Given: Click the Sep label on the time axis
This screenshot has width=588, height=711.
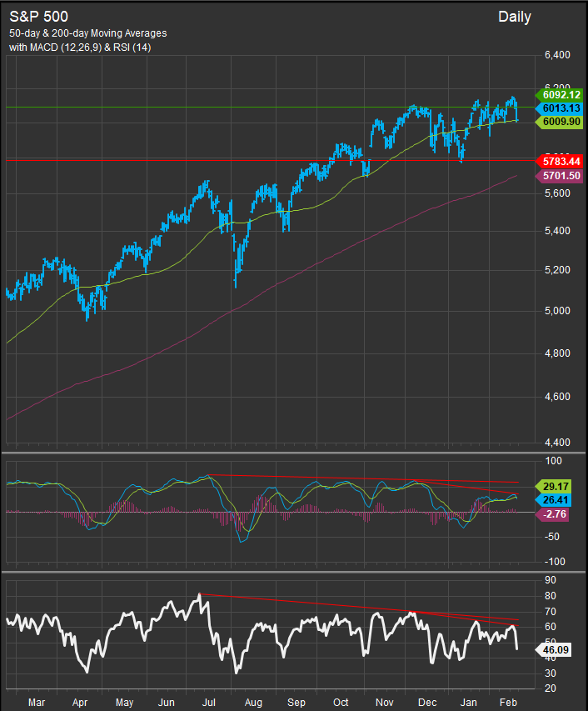Looking at the screenshot, I should coord(296,703).
